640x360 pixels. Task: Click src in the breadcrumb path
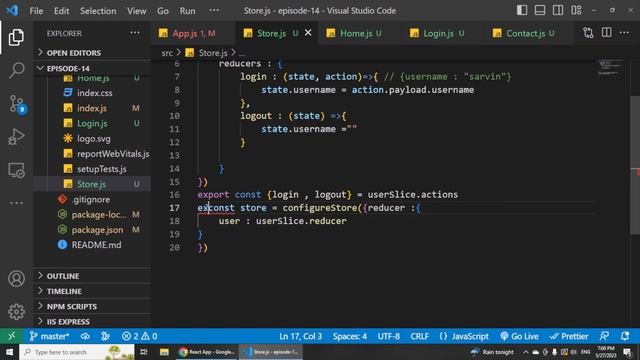coord(167,53)
